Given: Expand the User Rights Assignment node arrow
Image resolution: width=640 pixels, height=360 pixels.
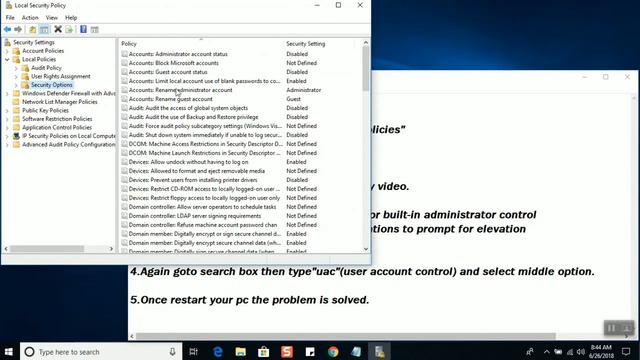Looking at the screenshot, I should 16,77.
